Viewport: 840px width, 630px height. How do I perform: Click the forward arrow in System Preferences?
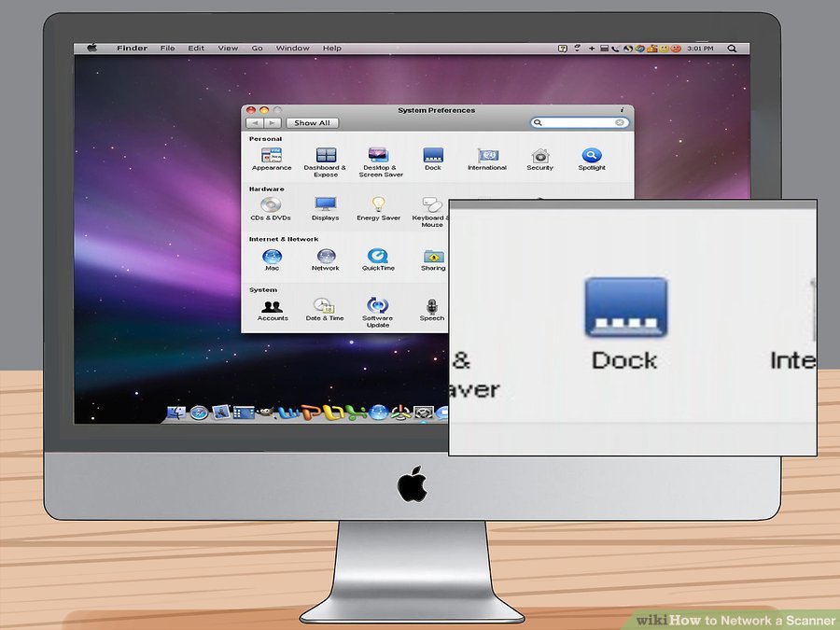click(273, 122)
